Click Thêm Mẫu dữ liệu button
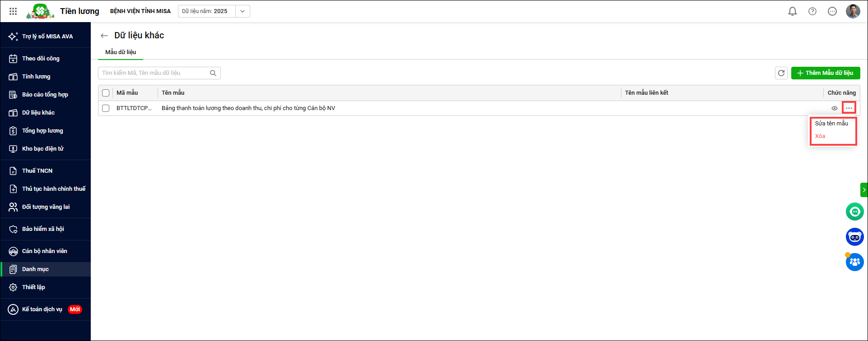The height and width of the screenshot is (341, 868). 825,73
